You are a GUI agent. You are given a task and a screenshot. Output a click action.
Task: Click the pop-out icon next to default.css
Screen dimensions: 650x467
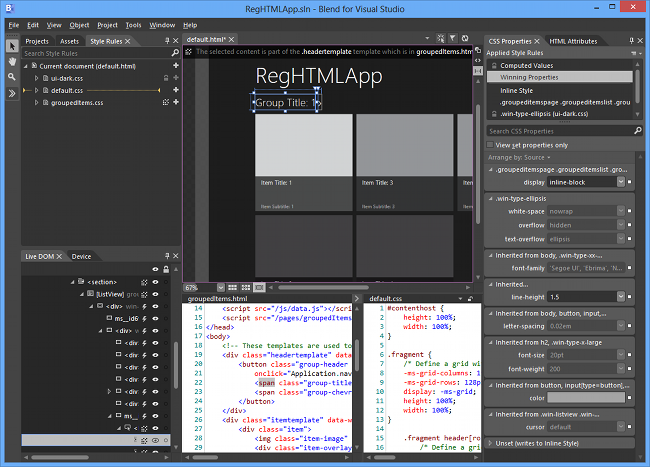[470, 298]
